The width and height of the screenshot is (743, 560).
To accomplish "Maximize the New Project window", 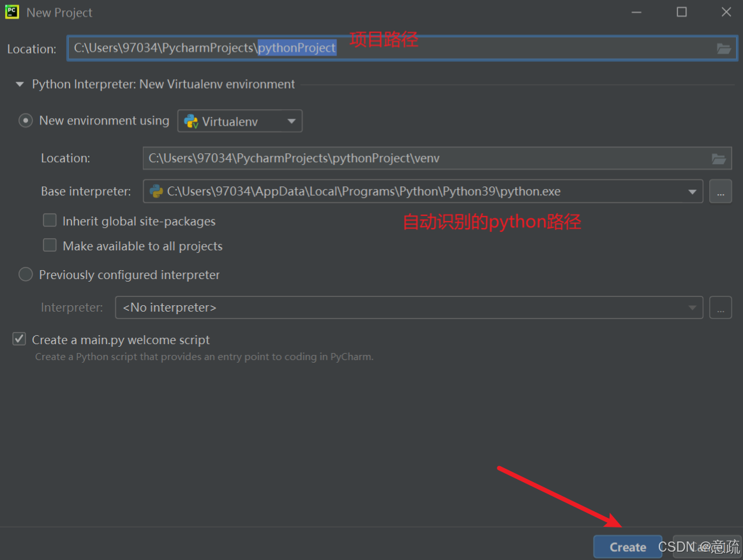I will tap(681, 12).
